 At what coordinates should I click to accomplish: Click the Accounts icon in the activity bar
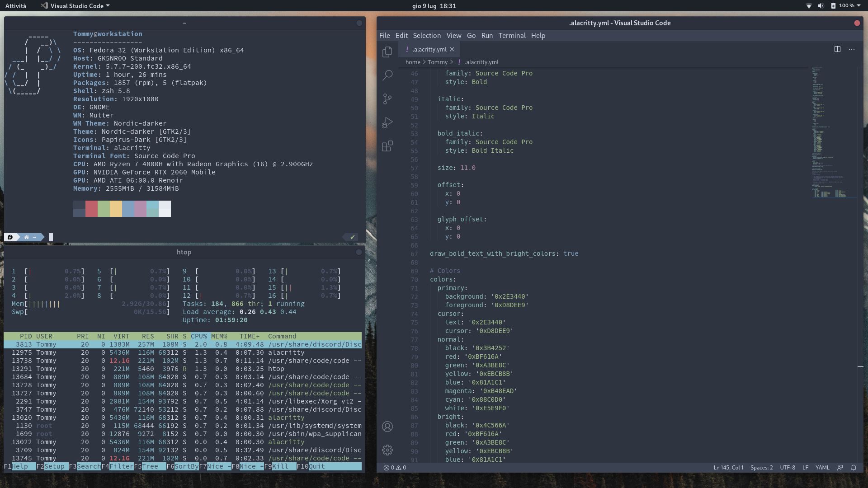coord(387,426)
